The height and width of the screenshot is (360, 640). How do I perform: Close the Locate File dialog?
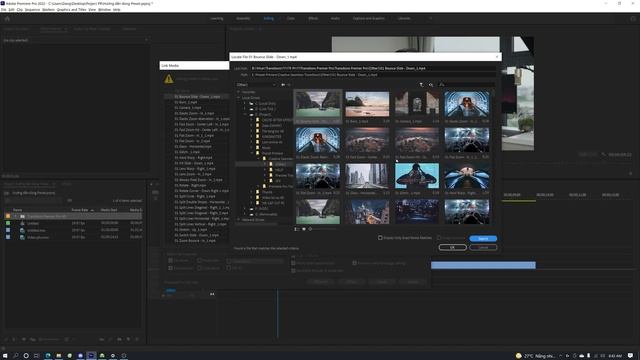click(x=497, y=57)
